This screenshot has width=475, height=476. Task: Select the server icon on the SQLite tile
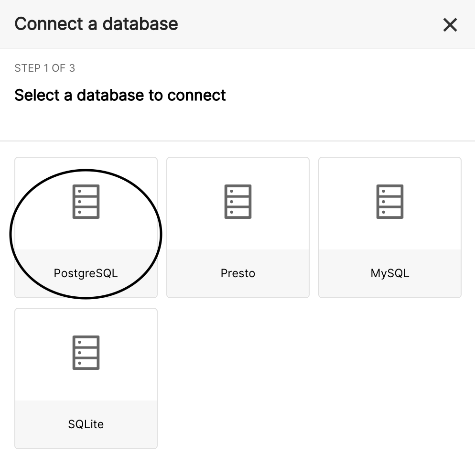pos(86,353)
